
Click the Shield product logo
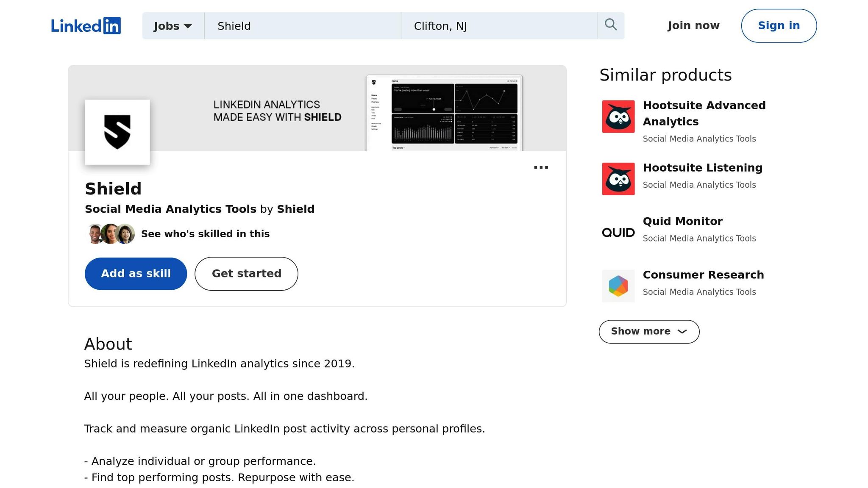coord(117,132)
